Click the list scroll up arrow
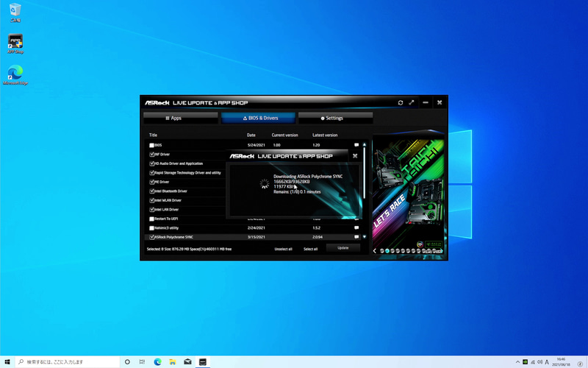This screenshot has width=588, height=368. coord(364,144)
